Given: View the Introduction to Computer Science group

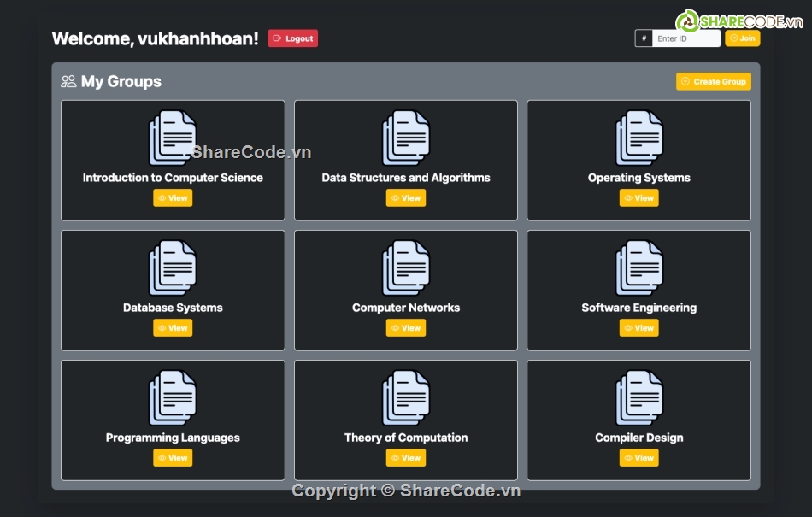Looking at the screenshot, I should click(x=173, y=198).
